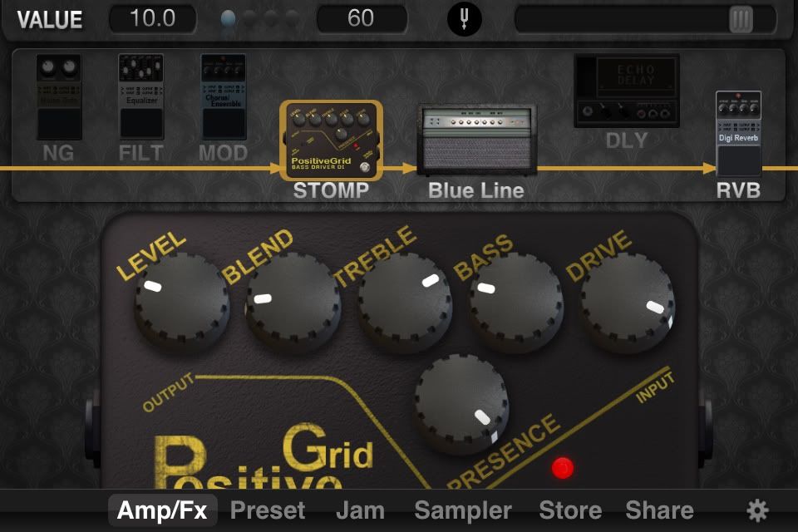Open the Sampler tab
Screen dimensions: 798x532
pyautogui.click(x=463, y=510)
